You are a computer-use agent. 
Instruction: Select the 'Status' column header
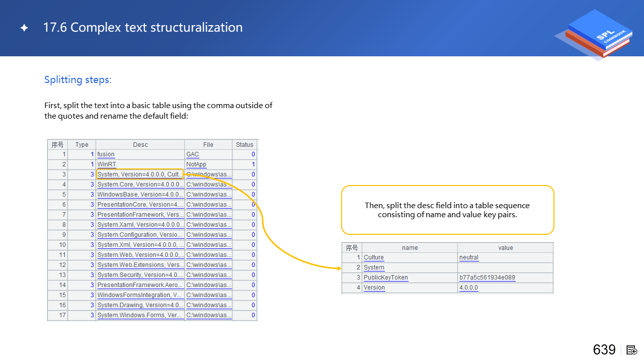245,145
